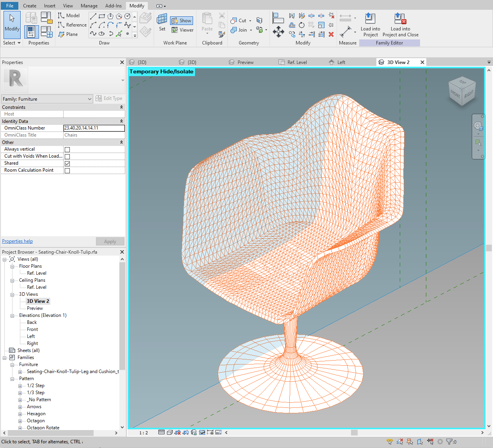This screenshot has height=448, width=493.
Task: Click the navigation wheel icon
Action: tap(478, 126)
